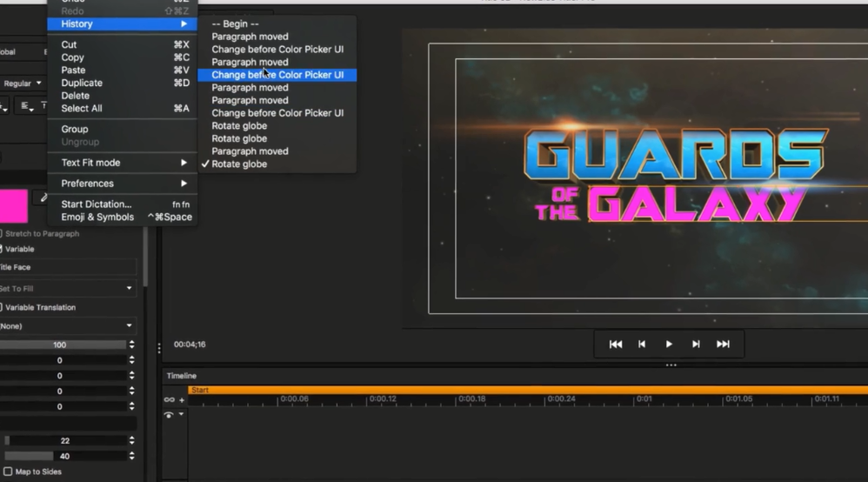Skip to the end of the animation

pos(723,345)
